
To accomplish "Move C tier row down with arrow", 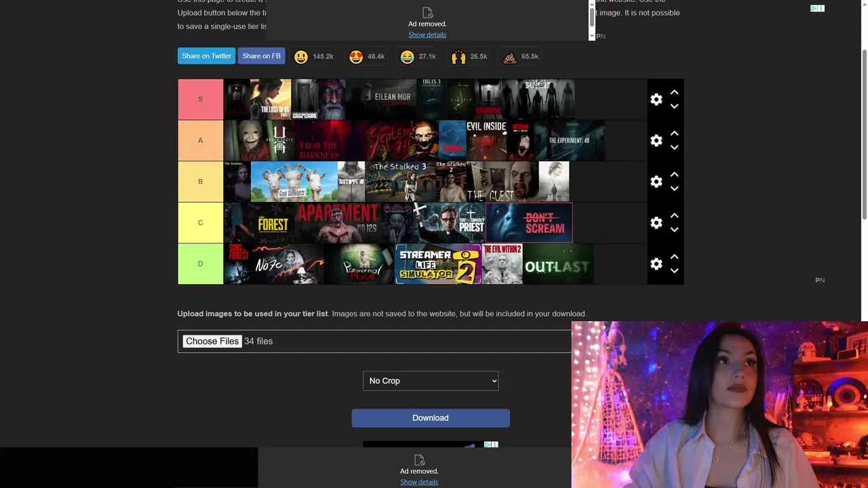I will click(674, 230).
